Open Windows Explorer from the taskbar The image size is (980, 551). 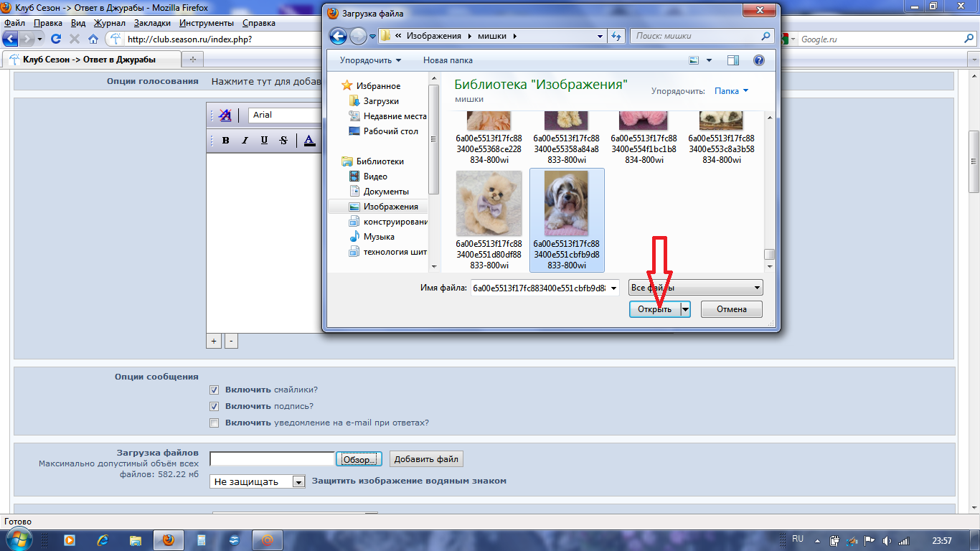click(x=136, y=540)
